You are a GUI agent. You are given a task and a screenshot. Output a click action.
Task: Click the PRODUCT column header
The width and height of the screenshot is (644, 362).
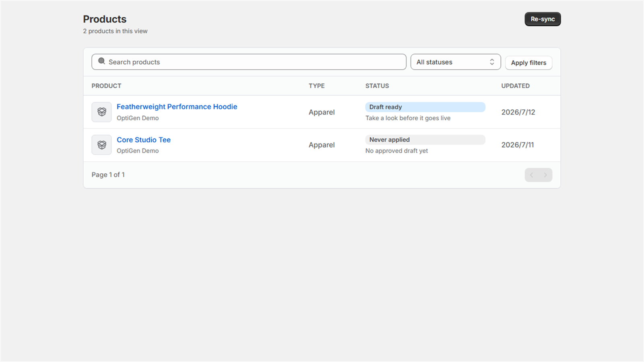tap(106, 86)
